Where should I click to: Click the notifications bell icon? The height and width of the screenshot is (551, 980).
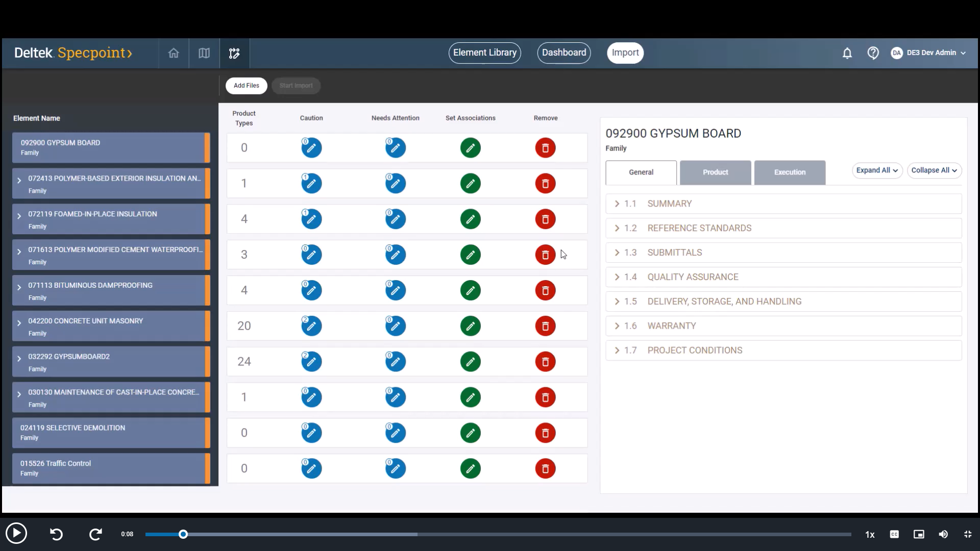847,53
